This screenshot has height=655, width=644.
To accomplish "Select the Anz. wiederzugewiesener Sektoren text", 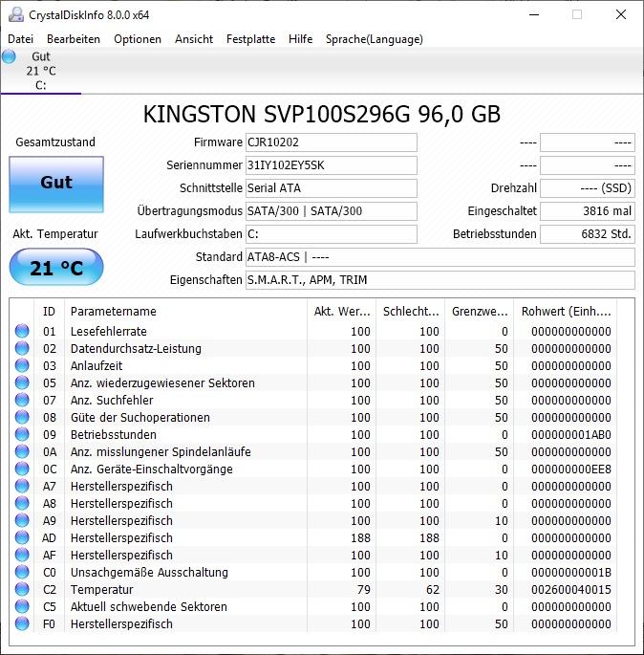I will [x=162, y=383].
